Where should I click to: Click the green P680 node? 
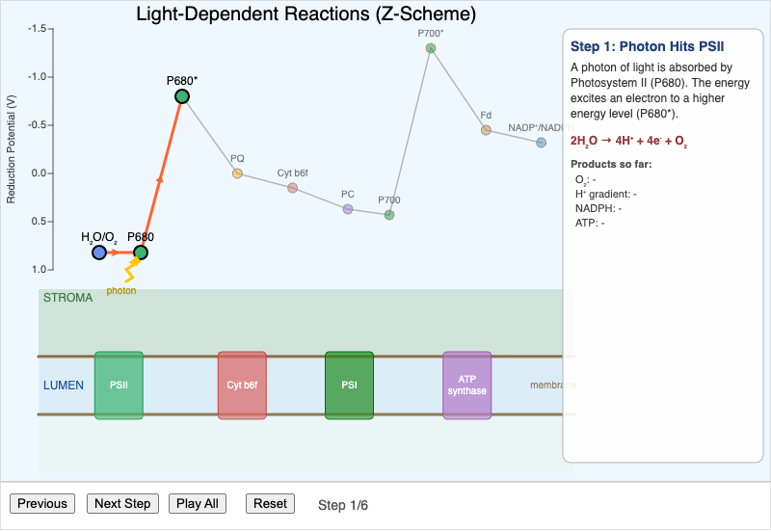click(141, 253)
